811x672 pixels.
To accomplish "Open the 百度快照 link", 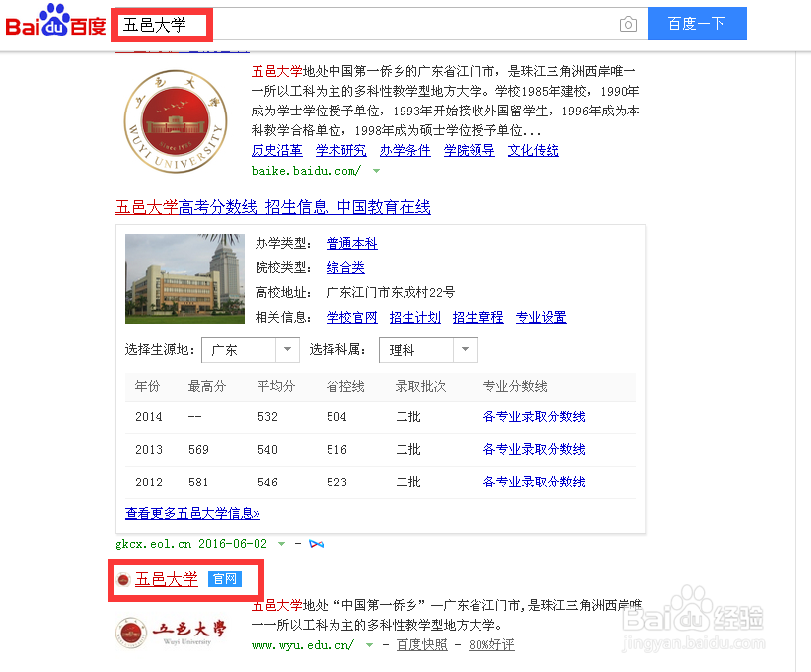I will pyautogui.click(x=421, y=645).
